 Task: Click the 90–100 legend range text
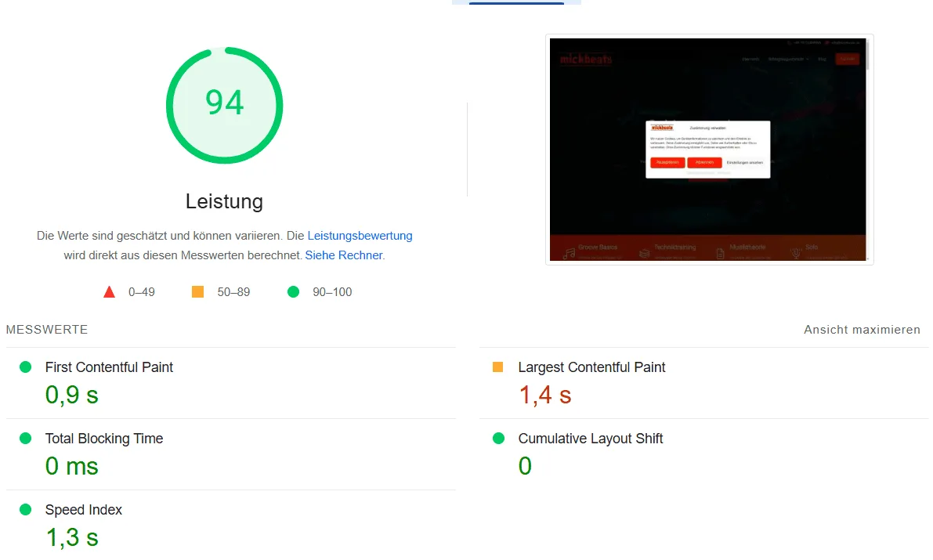(x=332, y=292)
